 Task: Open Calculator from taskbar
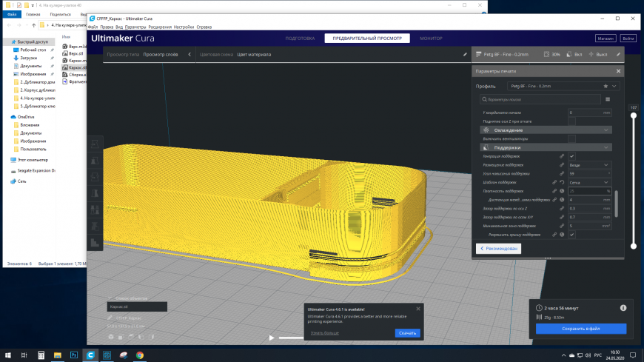[41, 355]
